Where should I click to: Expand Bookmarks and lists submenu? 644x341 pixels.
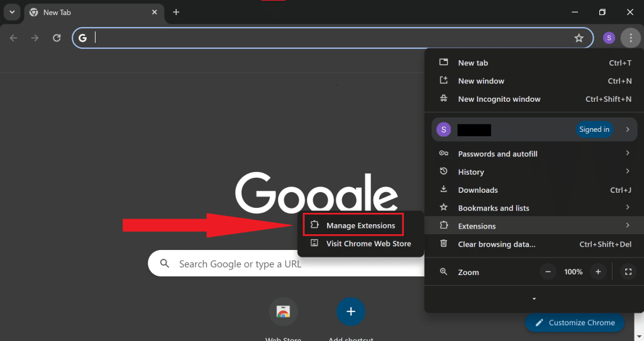(x=535, y=208)
